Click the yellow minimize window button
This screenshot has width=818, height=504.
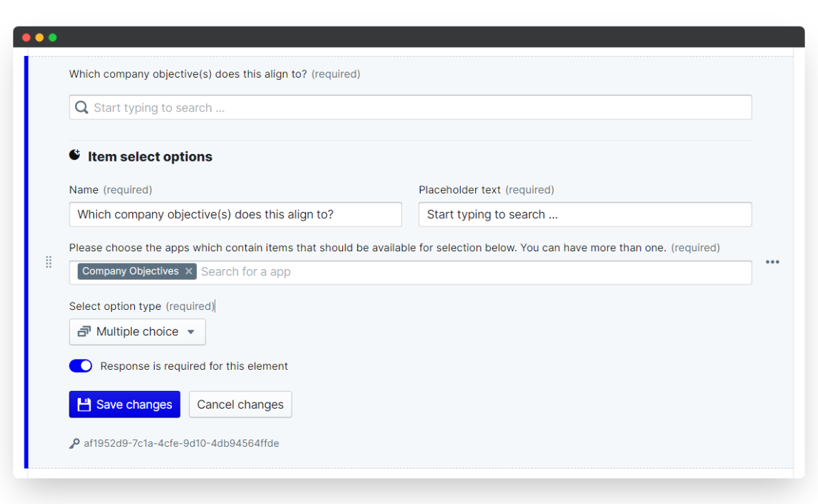pos(40,37)
